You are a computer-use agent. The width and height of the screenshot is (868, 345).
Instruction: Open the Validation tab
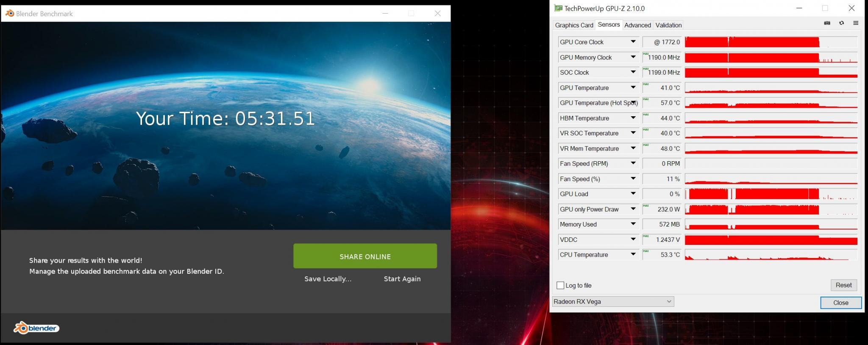point(668,25)
